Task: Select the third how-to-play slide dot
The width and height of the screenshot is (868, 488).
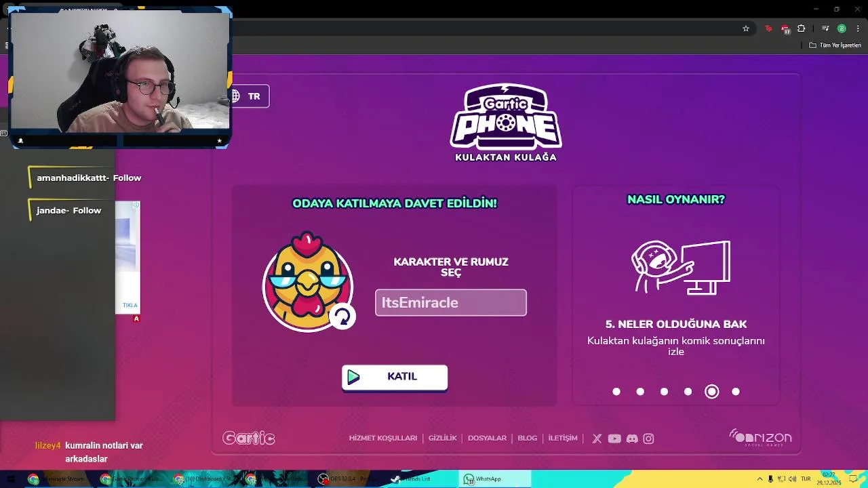Action: pos(664,392)
